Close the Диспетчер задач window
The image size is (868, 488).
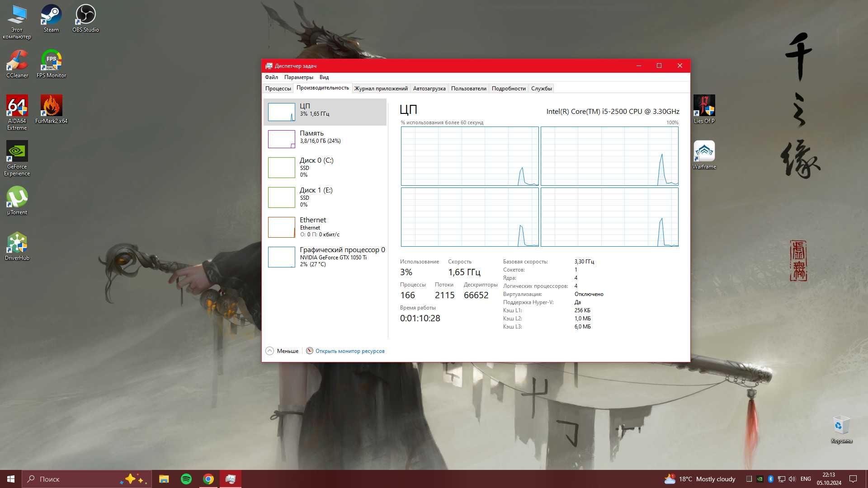click(679, 66)
